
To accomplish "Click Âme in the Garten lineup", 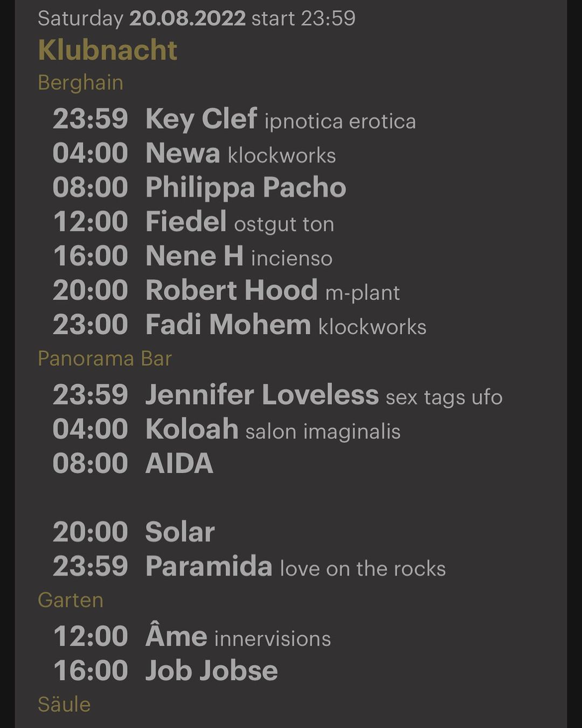I will tap(176, 636).
